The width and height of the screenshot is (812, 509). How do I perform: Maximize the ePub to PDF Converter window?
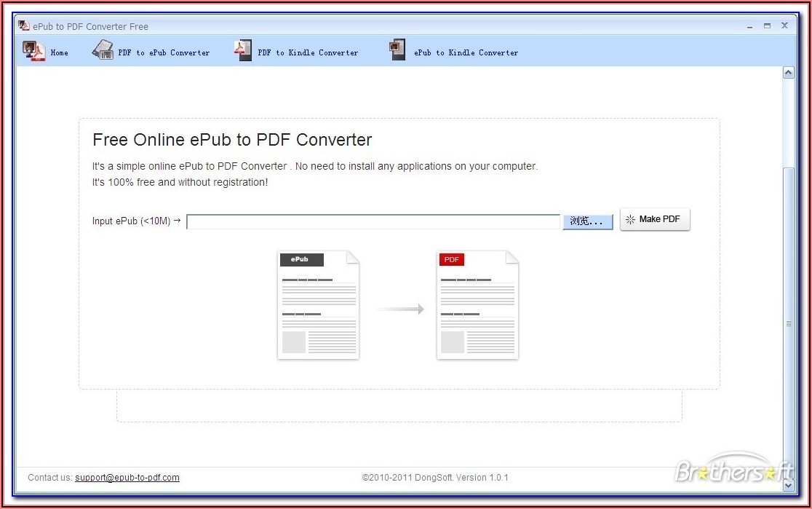(767, 26)
